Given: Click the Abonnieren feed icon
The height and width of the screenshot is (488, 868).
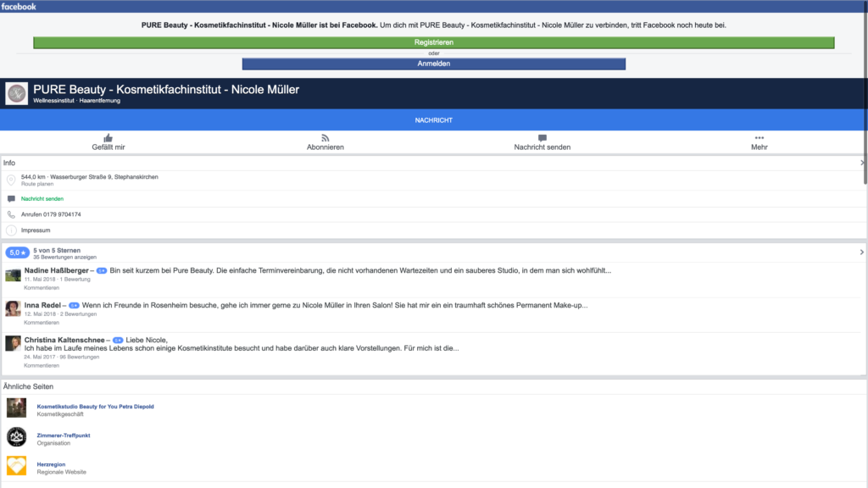Looking at the screenshot, I should (325, 137).
